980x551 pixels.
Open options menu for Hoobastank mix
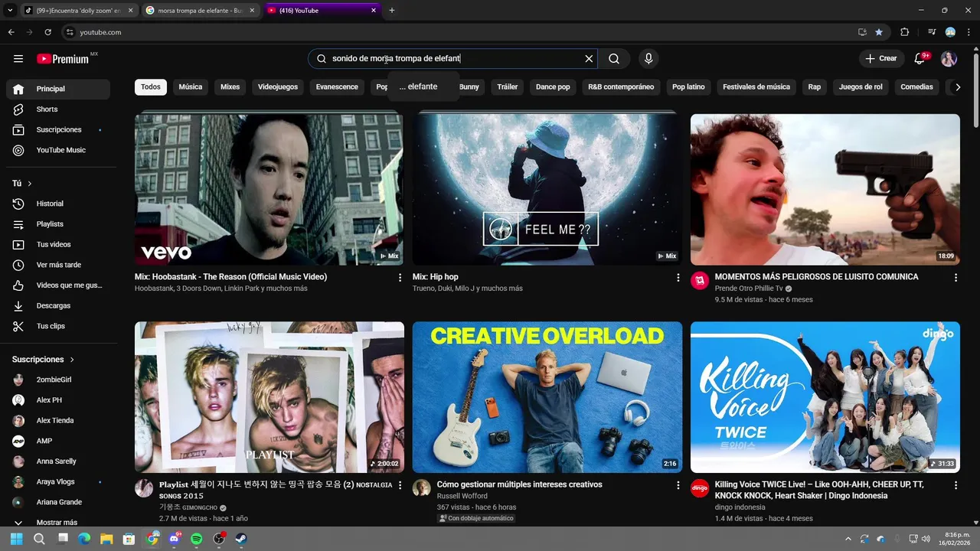coord(400,278)
